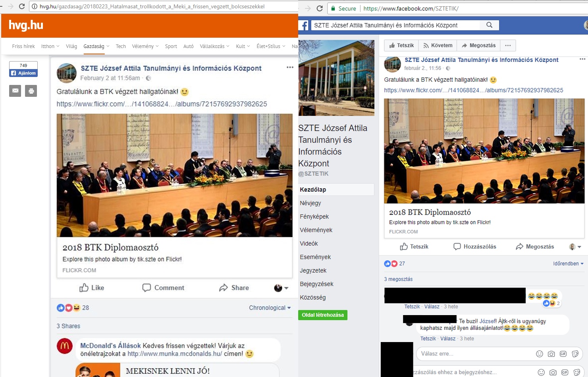
Task: Click Share on the embedded post
Action: [234, 288]
